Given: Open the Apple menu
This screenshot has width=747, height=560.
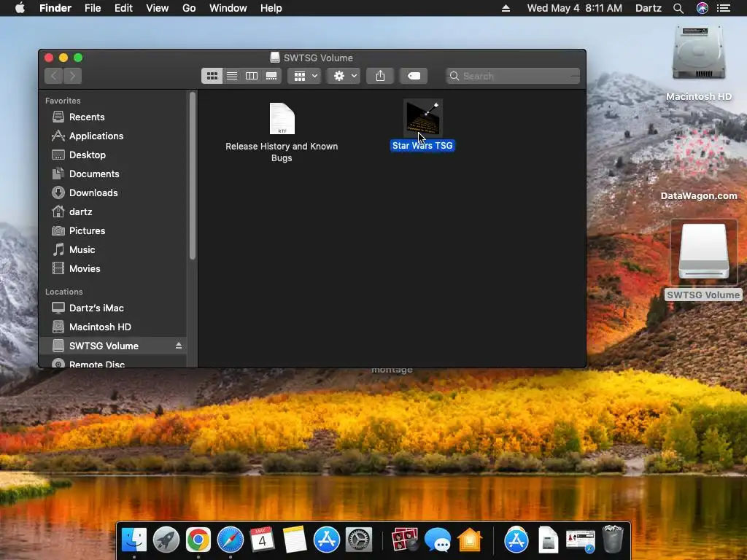Looking at the screenshot, I should click(x=20, y=8).
